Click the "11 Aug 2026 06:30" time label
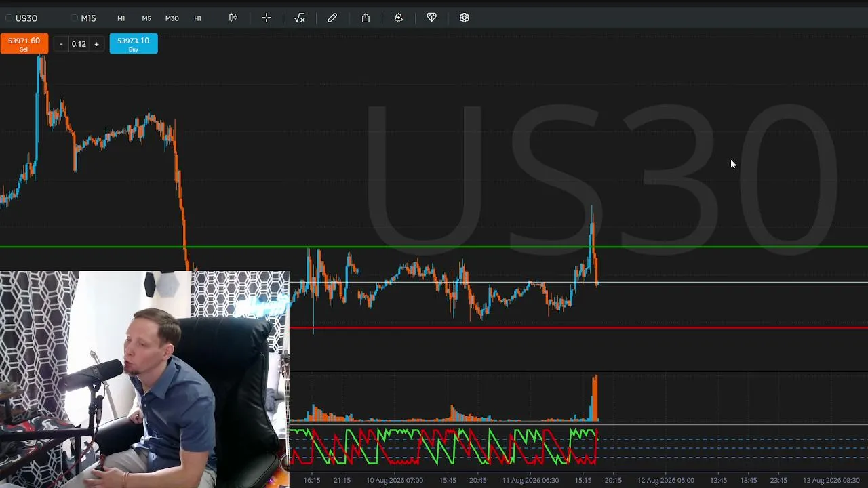The height and width of the screenshot is (488, 868). point(530,480)
